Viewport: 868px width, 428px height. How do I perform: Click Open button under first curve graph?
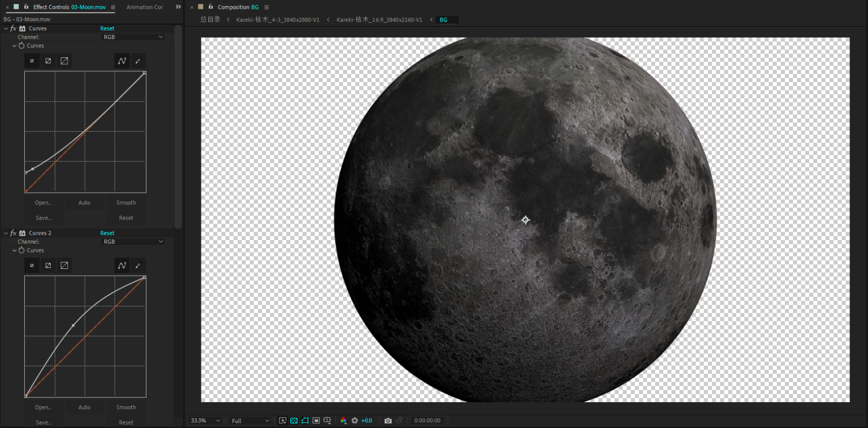click(43, 203)
